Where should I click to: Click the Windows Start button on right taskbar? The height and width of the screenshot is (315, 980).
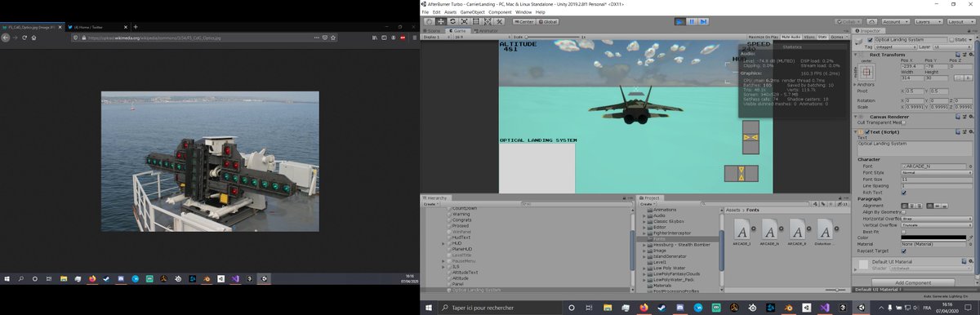(x=429, y=307)
